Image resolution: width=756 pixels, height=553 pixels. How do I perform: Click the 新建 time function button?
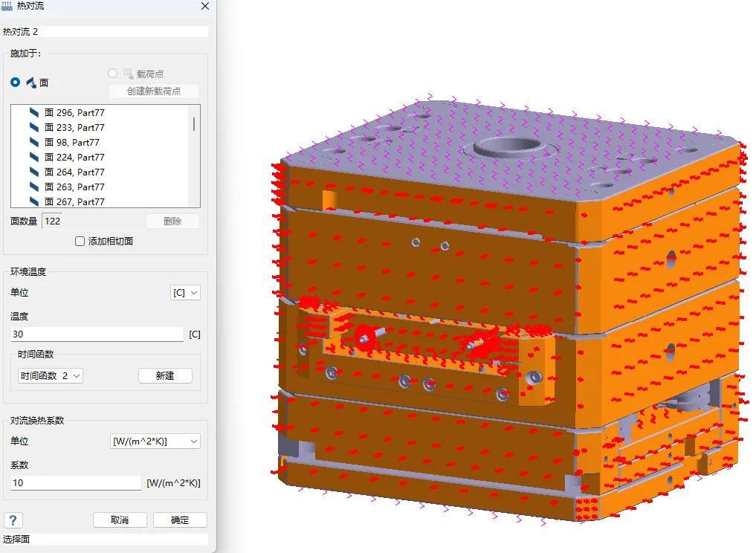tap(165, 376)
